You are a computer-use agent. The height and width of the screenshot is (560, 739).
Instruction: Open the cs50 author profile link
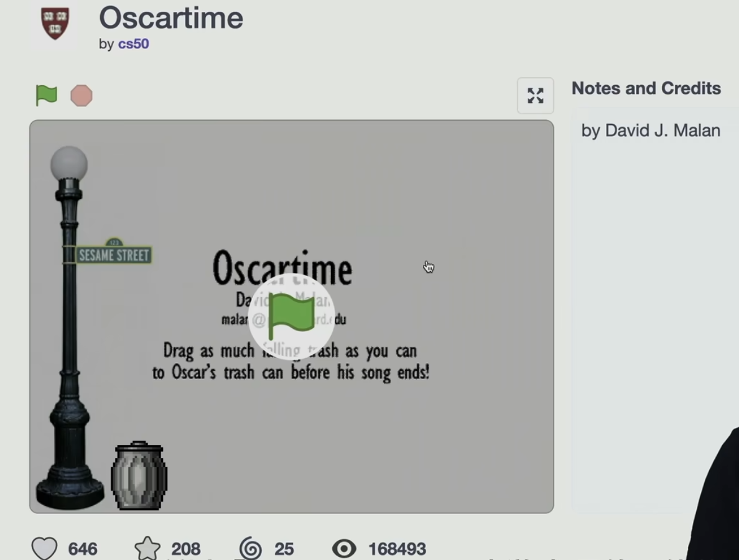tap(133, 44)
